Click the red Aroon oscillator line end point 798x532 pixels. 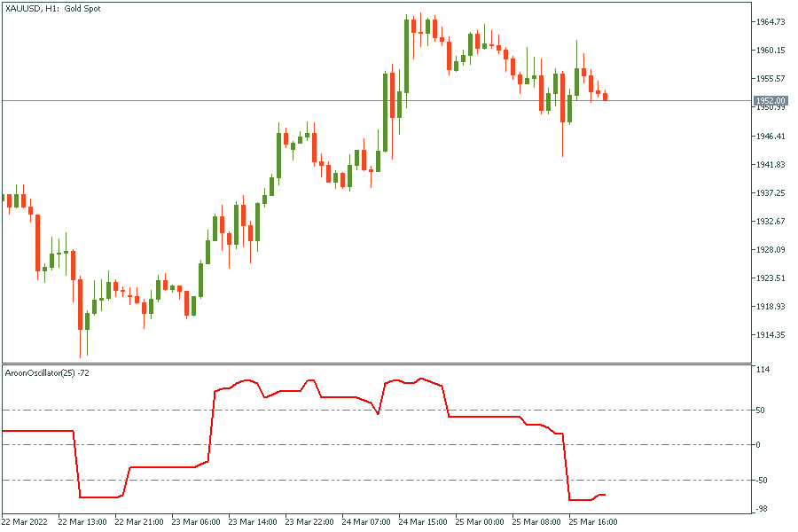tap(606, 495)
